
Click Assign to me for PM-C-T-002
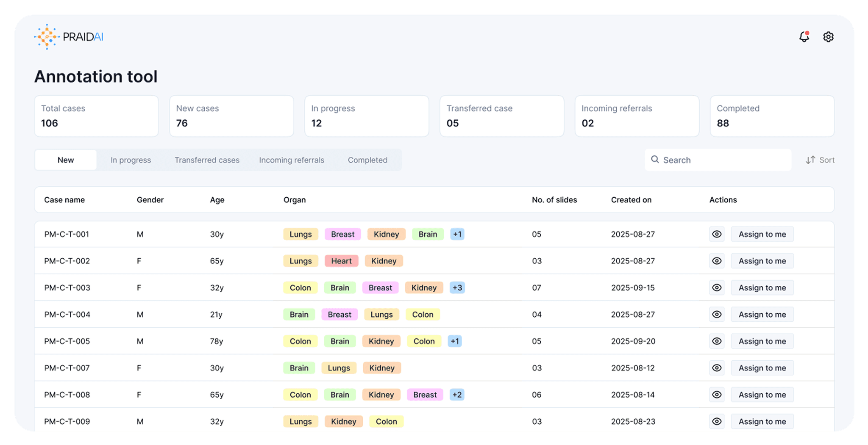(x=762, y=261)
